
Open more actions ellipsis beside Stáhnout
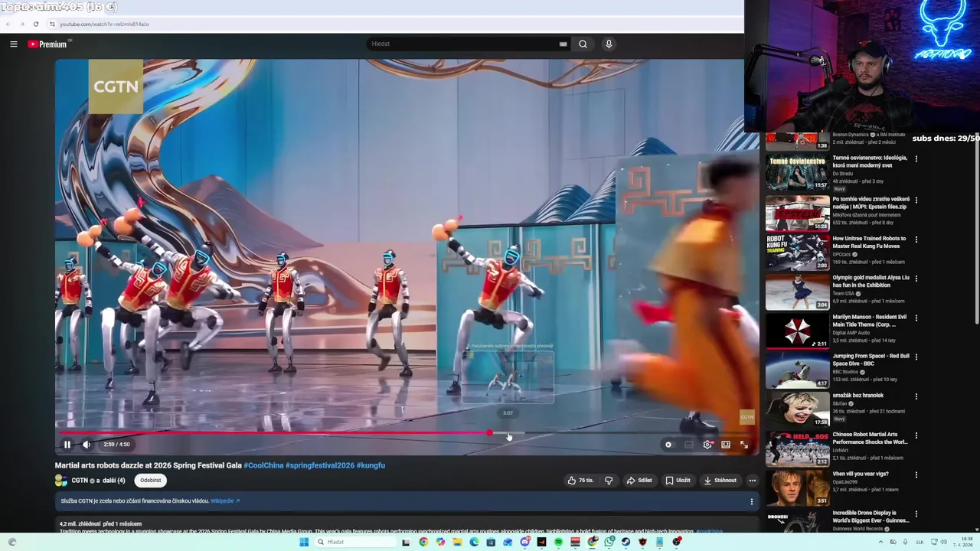pos(753,481)
